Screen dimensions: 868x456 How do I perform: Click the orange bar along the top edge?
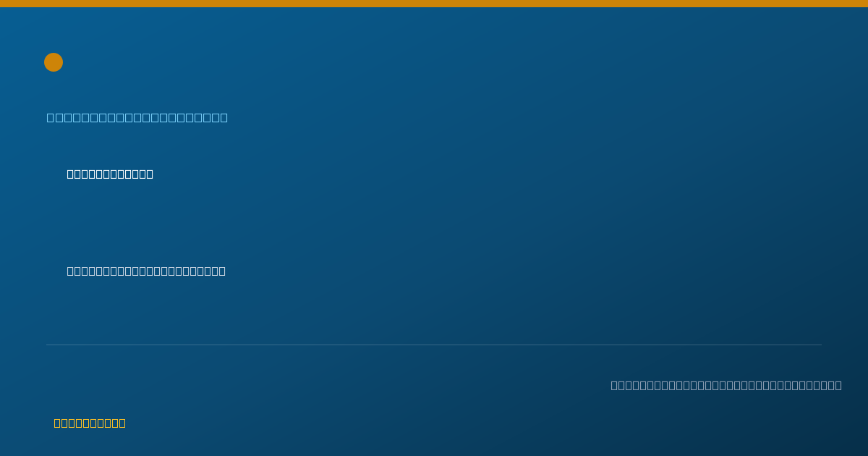pyautogui.click(x=434, y=4)
